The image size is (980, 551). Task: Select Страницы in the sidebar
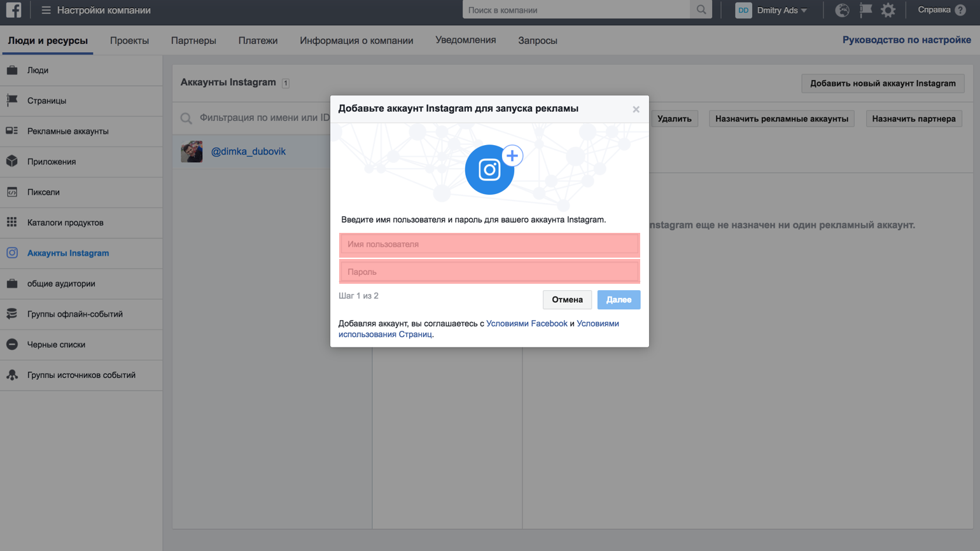coord(81,101)
